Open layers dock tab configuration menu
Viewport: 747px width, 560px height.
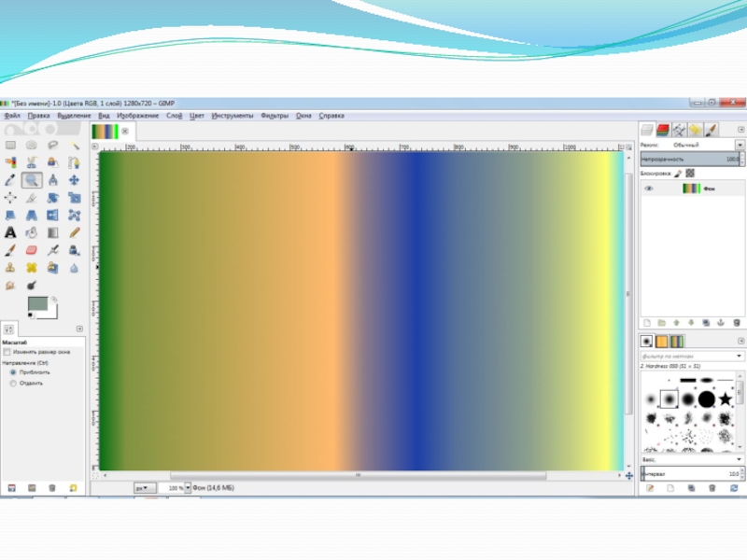tap(740, 130)
